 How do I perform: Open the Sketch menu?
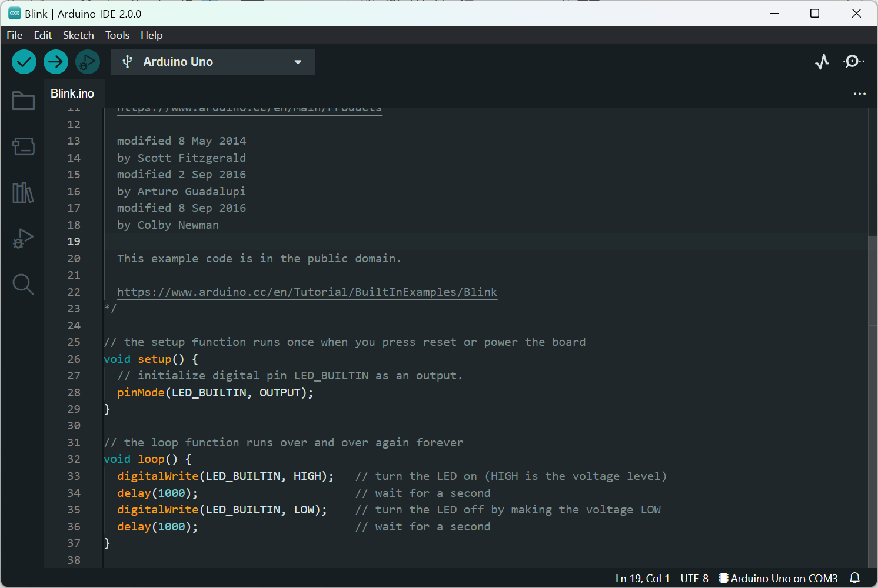[x=78, y=35]
